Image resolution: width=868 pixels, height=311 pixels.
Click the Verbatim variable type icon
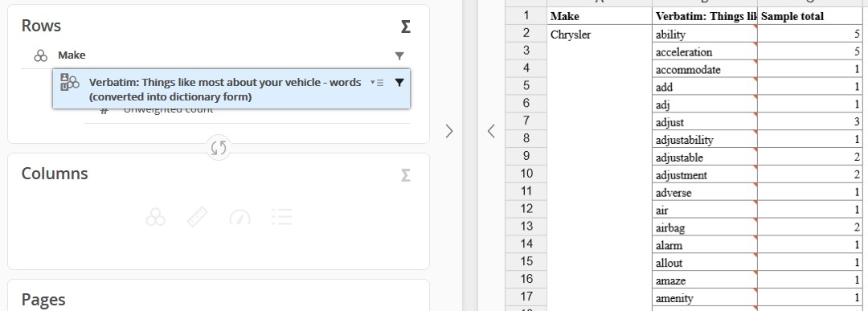pyautogui.click(x=69, y=82)
